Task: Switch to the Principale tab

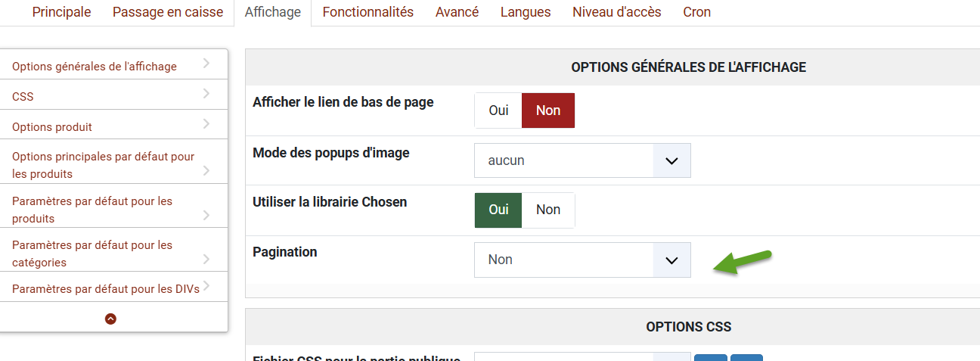Action: click(x=61, y=12)
